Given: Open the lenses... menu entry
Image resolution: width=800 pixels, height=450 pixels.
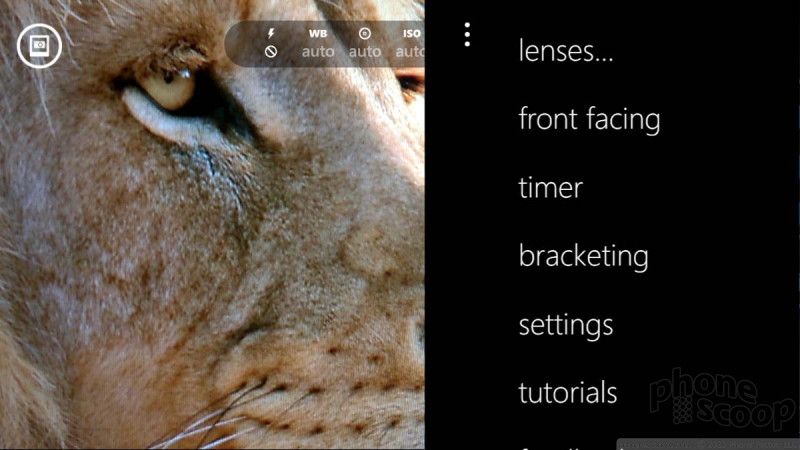Looking at the screenshot, I should pos(566,51).
